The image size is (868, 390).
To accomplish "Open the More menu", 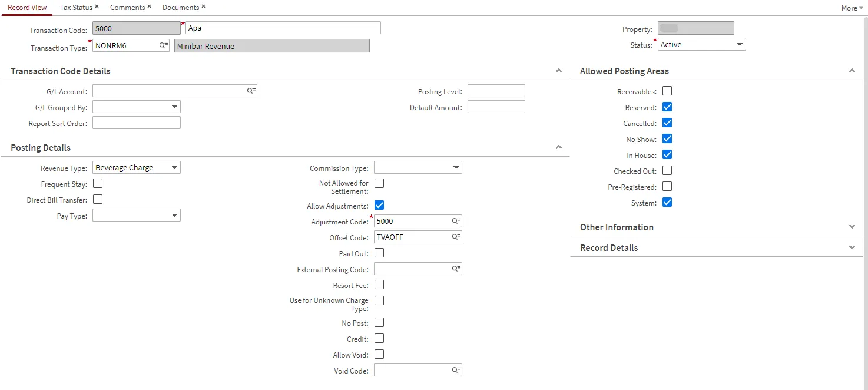I will coord(852,8).
